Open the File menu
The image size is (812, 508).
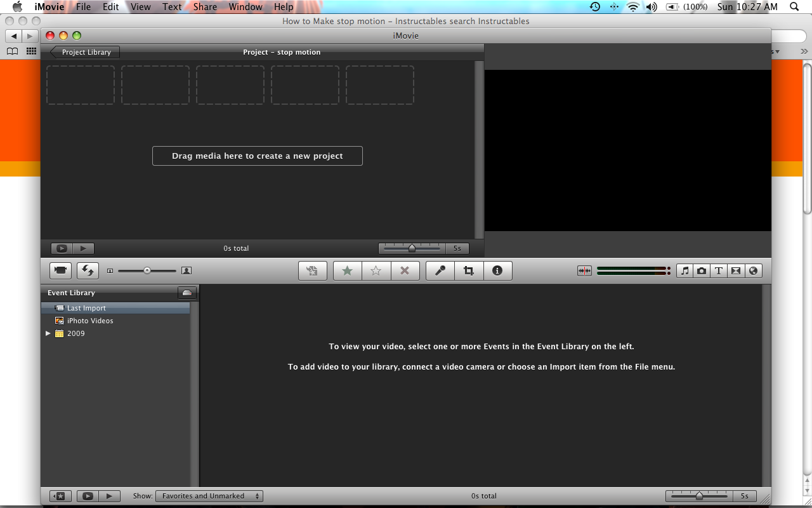[83, 7]
